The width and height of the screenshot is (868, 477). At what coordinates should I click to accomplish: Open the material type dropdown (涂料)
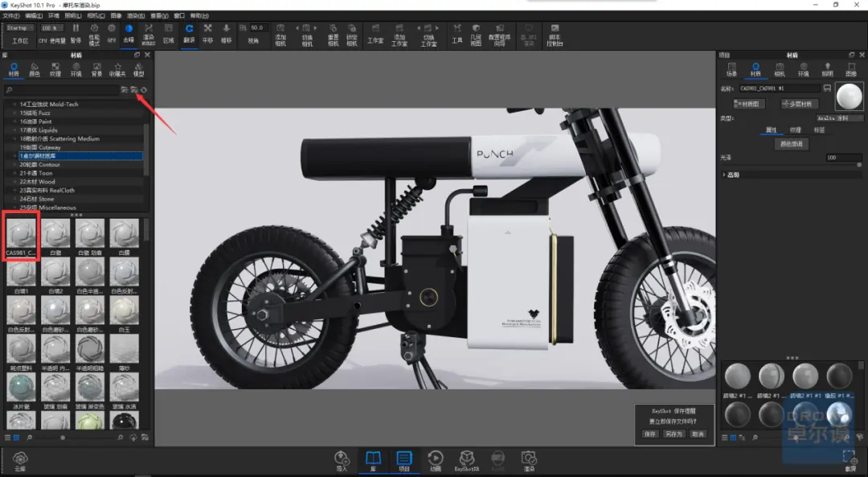[839, 118]
